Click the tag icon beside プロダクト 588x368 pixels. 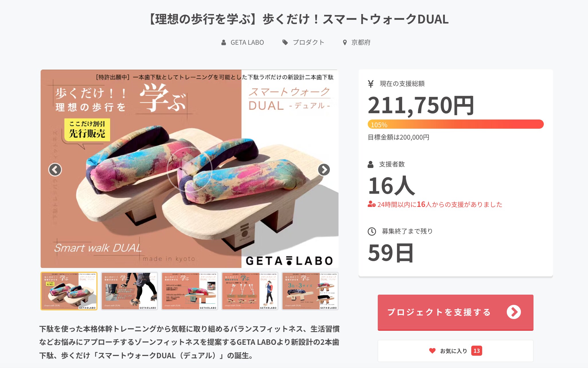click(285, 42)
